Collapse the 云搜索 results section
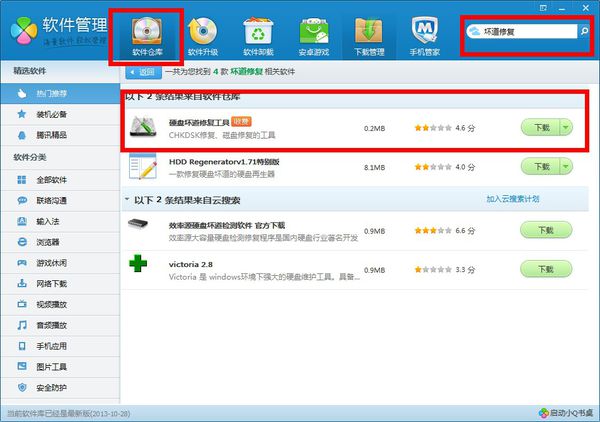The width and height of the screenshot is (600, 422). point(127,199)
